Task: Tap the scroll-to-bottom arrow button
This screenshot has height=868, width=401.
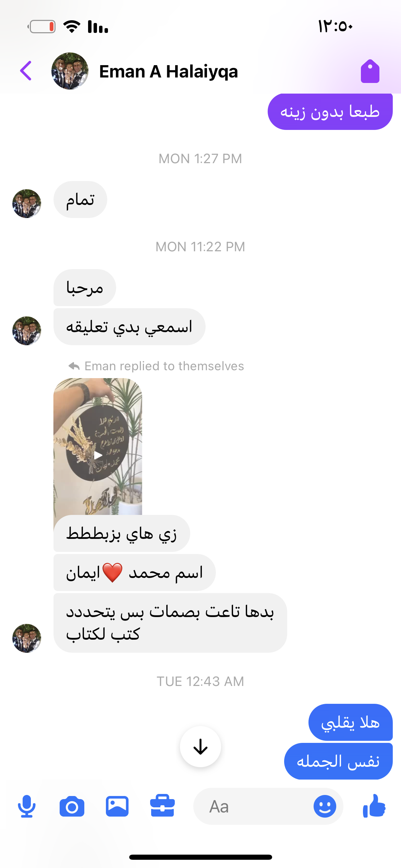Action: click(200, 746)
